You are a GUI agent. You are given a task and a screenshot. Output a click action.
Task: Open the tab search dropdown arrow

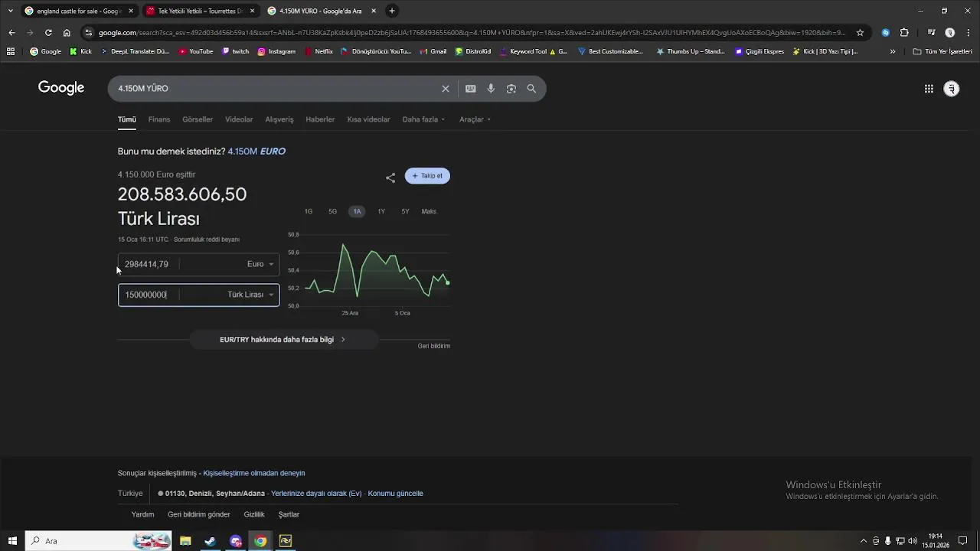(10, 11)
